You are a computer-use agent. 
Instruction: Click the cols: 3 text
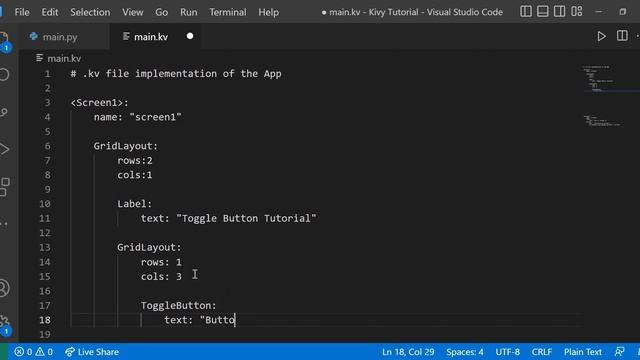pyautogui.click(x=161, y=276)
